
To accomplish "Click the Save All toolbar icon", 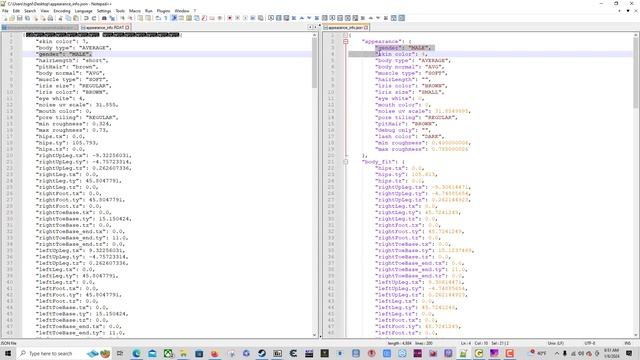I will coord(27,18).
